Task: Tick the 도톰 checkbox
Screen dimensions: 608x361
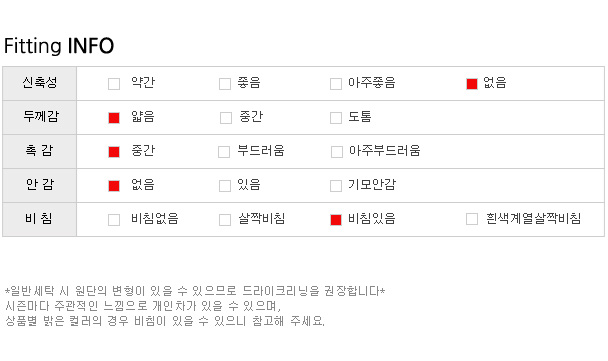Action: pyautogui.click(x=336, y=118)
